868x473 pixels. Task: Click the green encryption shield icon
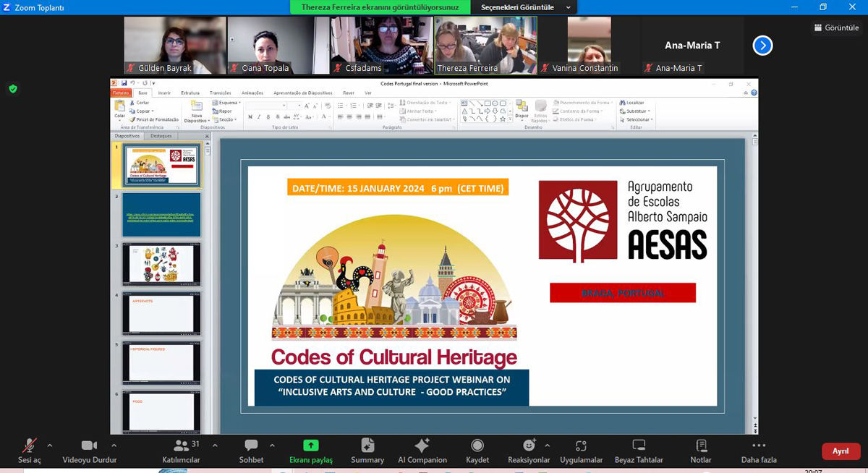pos(12,89)
